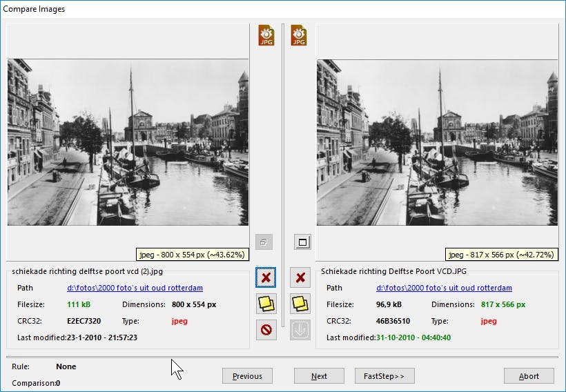
Task: Click the red prohibition ignore icon
Action: (266, 330)
